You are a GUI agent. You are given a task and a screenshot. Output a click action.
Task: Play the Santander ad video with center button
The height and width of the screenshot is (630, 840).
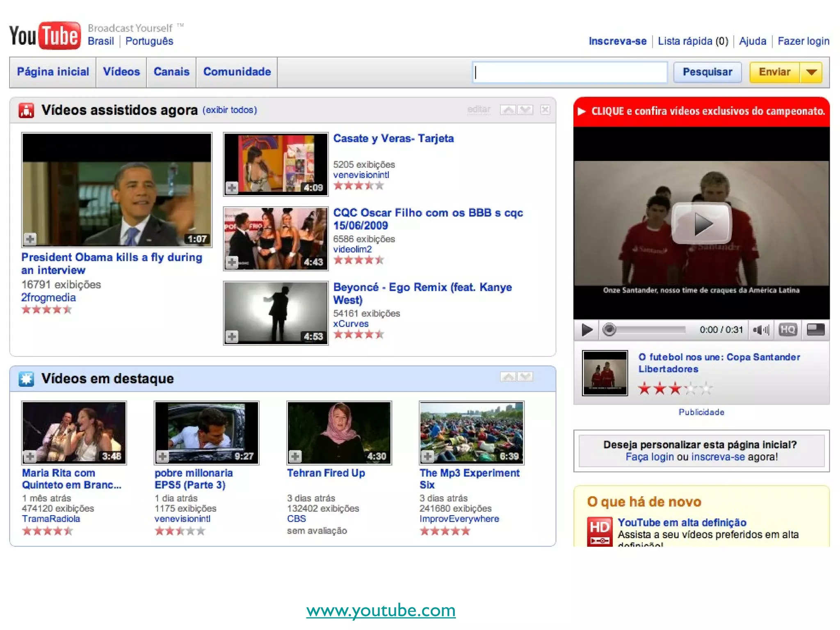coord(701,224)
